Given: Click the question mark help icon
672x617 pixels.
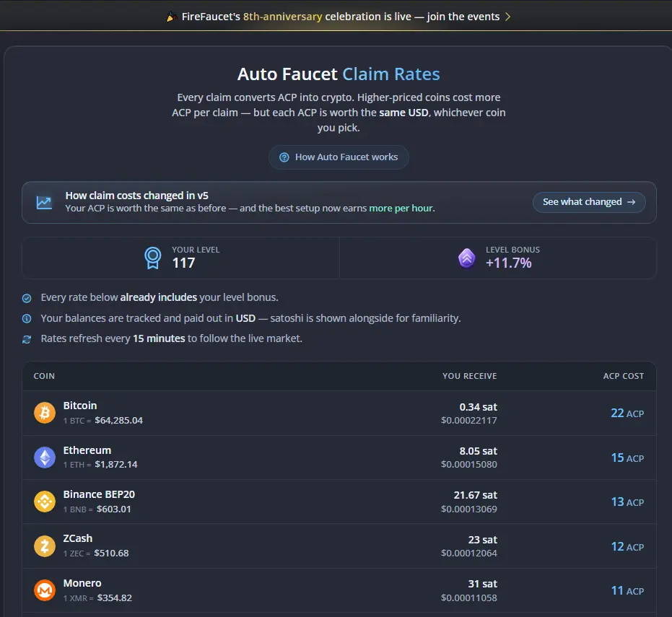Looking at the screenshot, I should coord(284,157).
